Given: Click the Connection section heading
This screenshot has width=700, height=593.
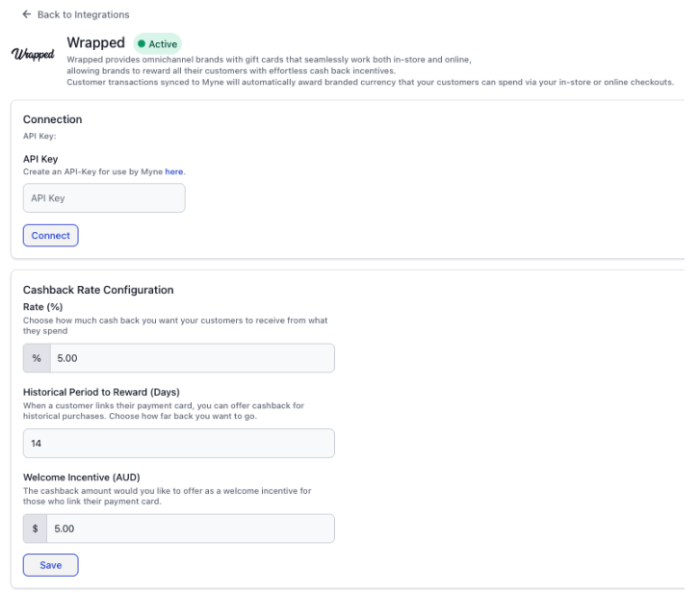Looking at the screenshot, I should (x=53, y=119).
